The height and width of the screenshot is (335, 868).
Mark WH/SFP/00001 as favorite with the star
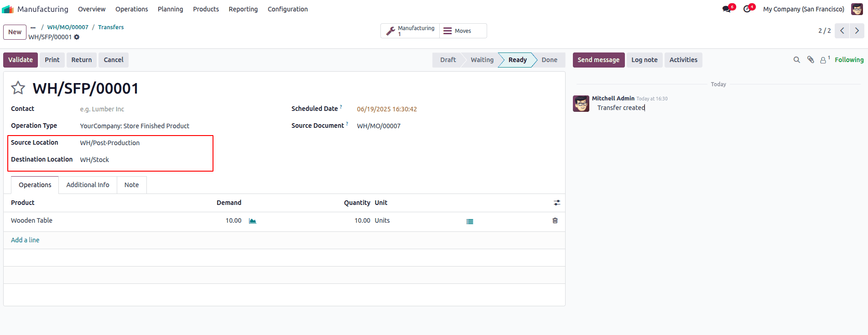click(18, 88)
